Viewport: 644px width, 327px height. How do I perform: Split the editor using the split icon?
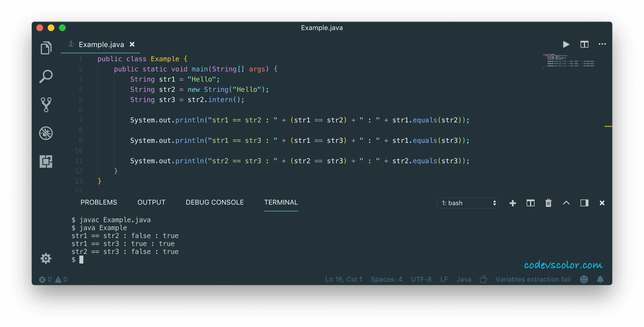point(584,44)
